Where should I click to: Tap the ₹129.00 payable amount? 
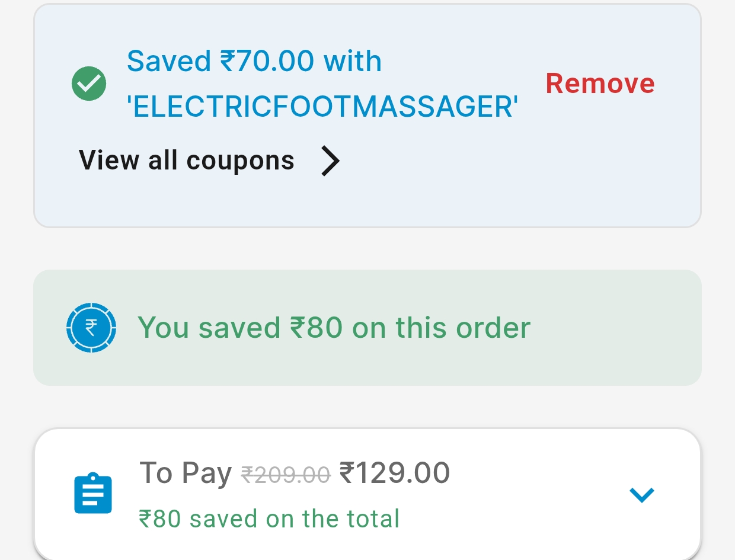[x=394, y=473]
